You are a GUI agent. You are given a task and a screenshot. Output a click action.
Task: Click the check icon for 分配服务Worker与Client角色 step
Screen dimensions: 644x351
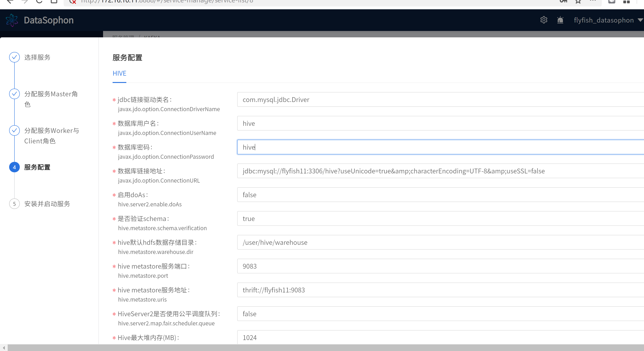tap(14, 131)
